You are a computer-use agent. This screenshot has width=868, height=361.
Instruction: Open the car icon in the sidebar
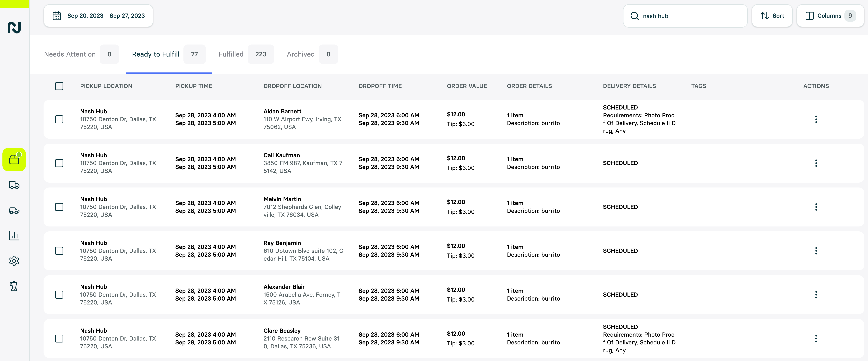14,211
